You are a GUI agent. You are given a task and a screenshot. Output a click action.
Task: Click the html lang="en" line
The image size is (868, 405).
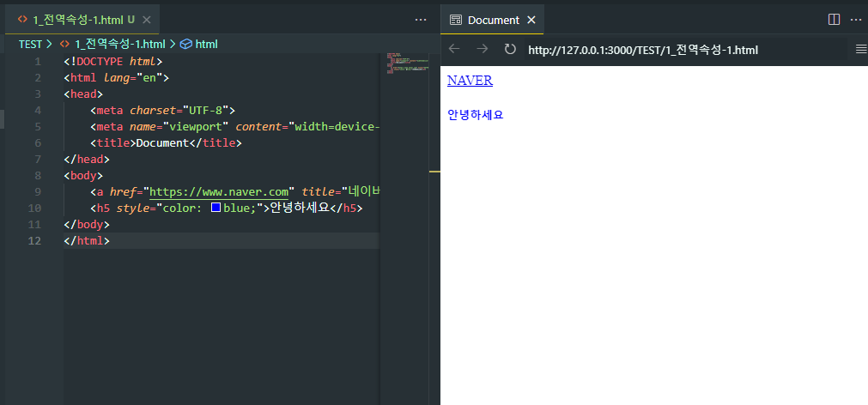116,78
